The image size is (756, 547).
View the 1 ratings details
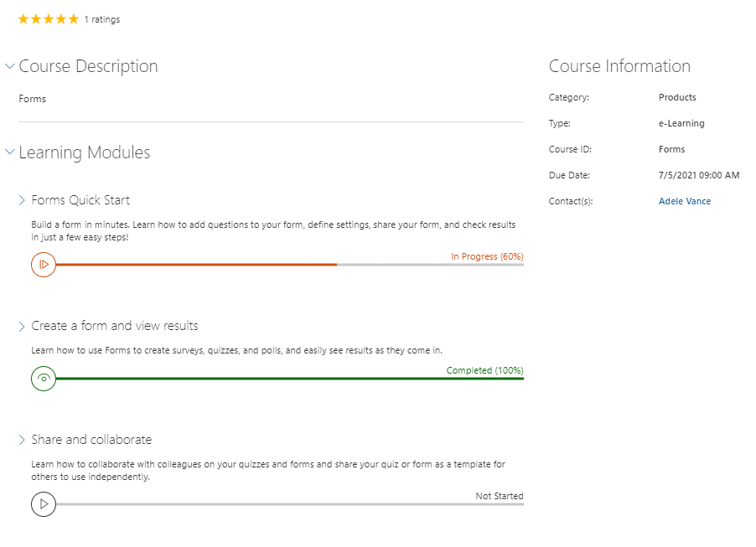coord(101,18)
